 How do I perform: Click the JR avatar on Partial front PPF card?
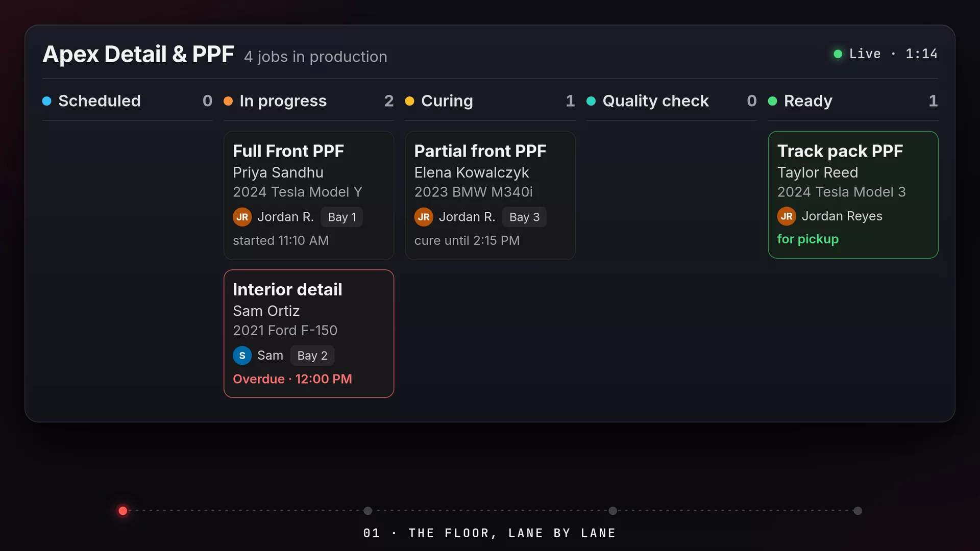tap(424, 217)
